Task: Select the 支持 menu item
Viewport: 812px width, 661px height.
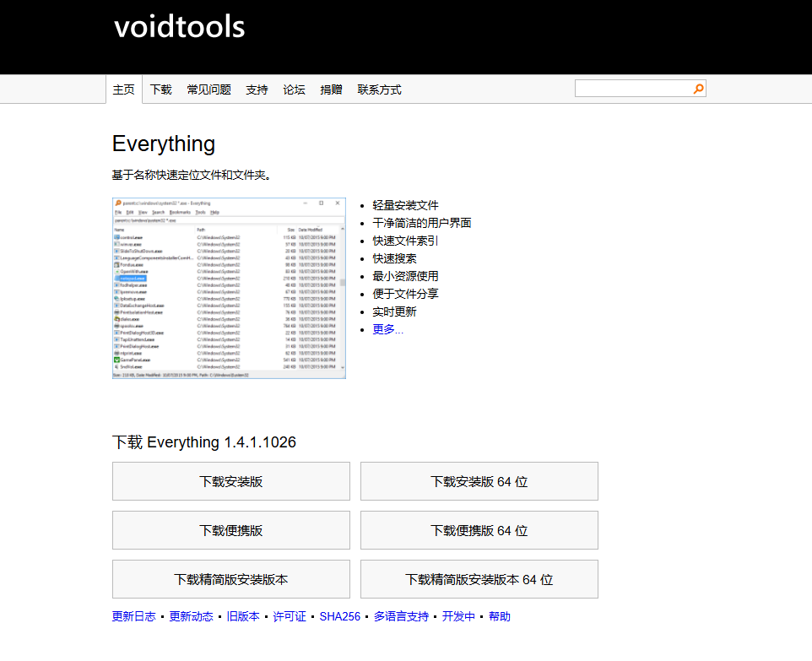Action: pos(257,89)
